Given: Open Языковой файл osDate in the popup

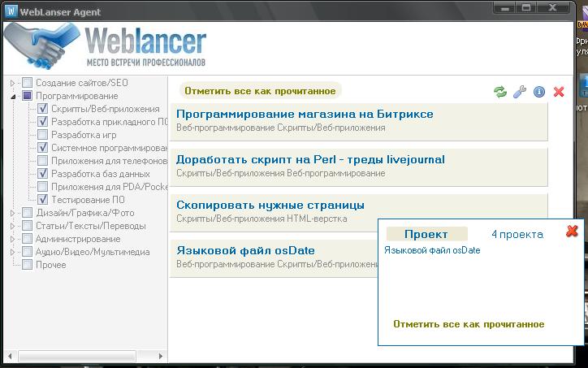Looking at the screenshot, I should click(x=432, y=250).
